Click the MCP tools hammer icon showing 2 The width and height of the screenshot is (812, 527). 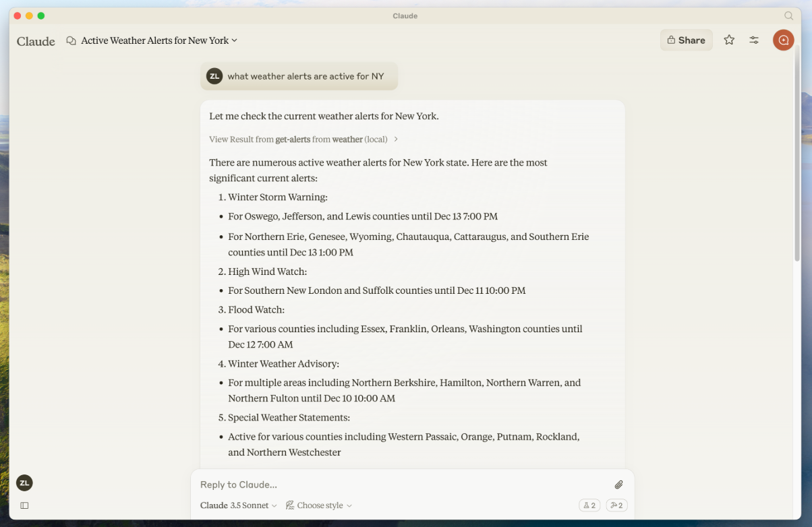tap(616, 505)
